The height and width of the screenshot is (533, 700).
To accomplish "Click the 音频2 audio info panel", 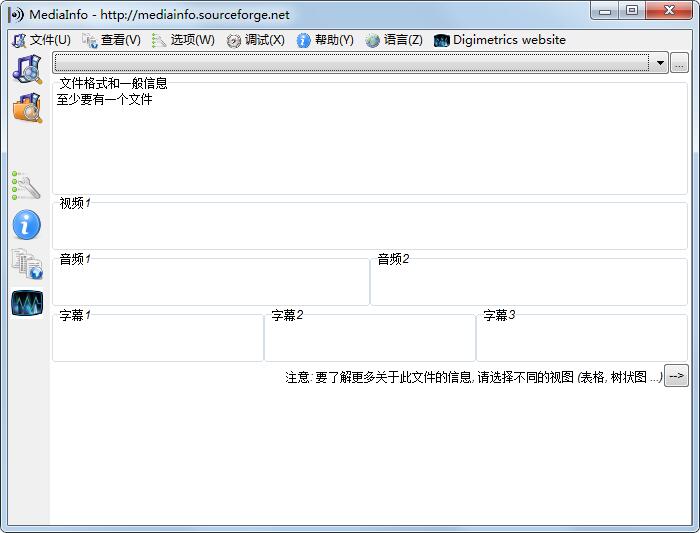I will click(528, 283).
